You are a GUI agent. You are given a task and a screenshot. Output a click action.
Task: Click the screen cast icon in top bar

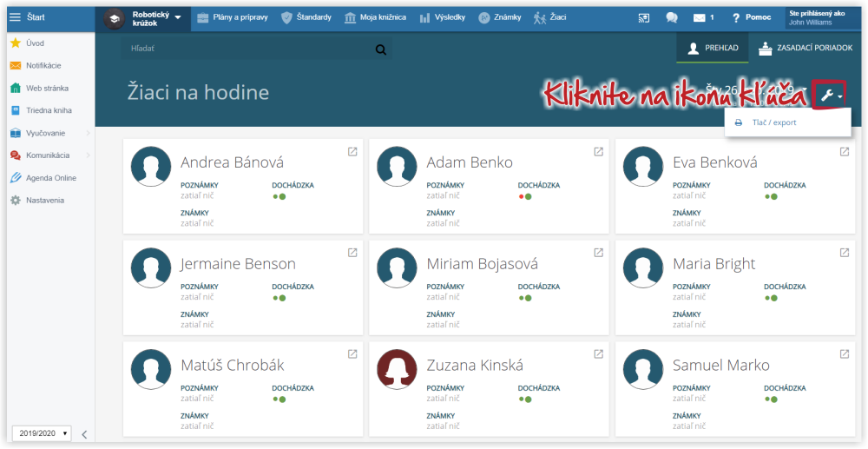(644, 17)
